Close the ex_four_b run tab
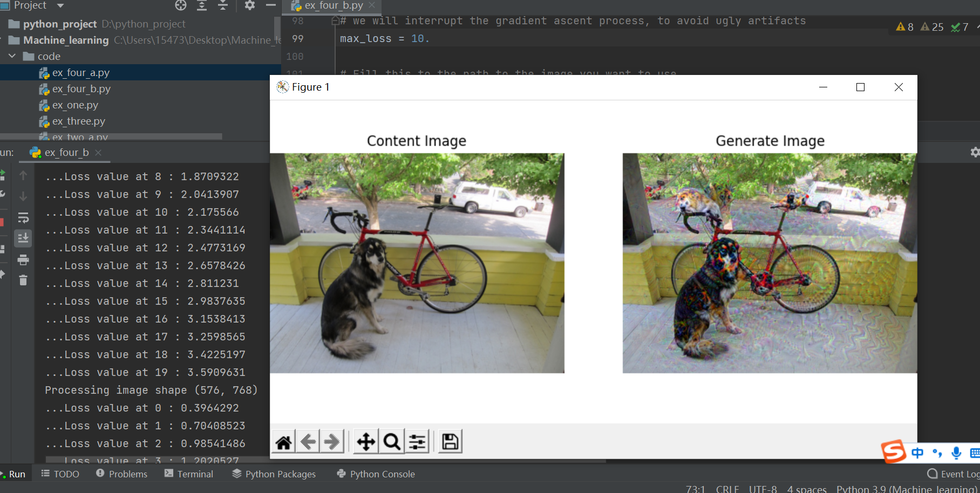 (98, 153)
